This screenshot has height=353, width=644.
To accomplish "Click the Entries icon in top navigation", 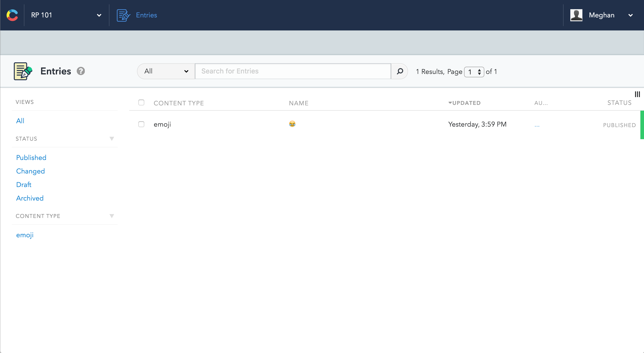I will [123, 15].
